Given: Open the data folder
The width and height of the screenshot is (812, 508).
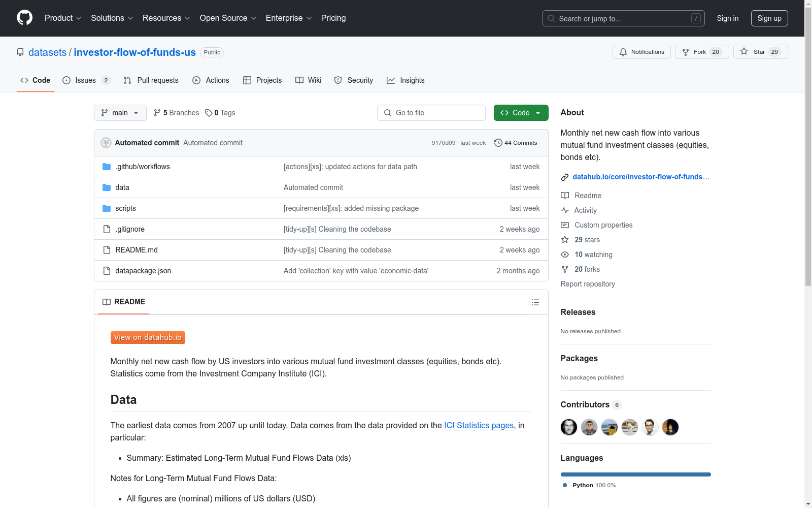Looking at the screenshot, I should click(122, 187).
